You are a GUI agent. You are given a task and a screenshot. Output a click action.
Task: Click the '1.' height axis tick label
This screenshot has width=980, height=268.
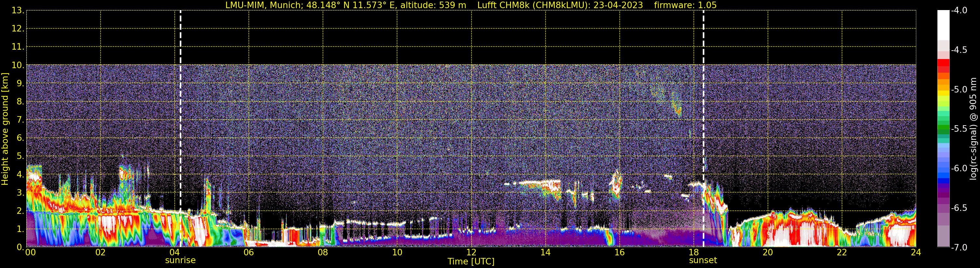pos(20,229)
